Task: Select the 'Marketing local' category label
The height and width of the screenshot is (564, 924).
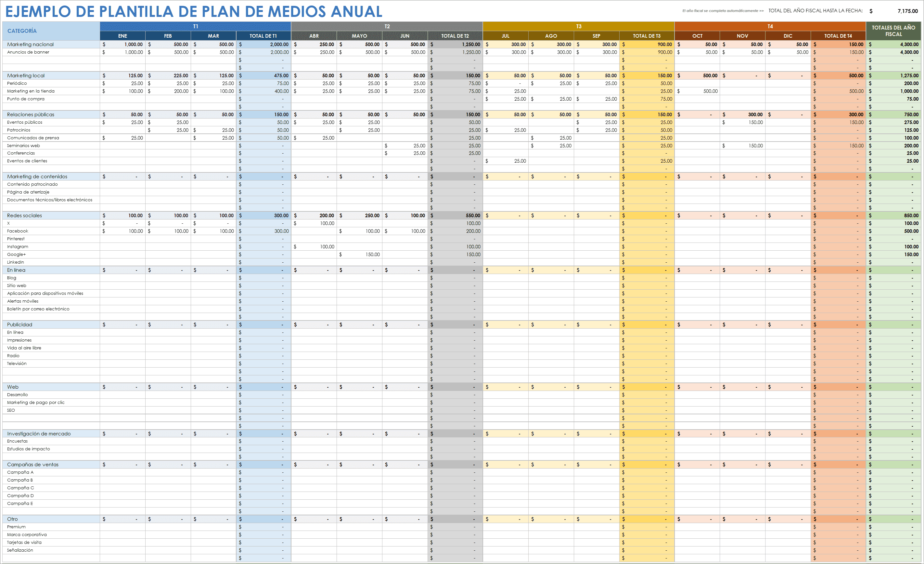Action: (x=25, y=75)
